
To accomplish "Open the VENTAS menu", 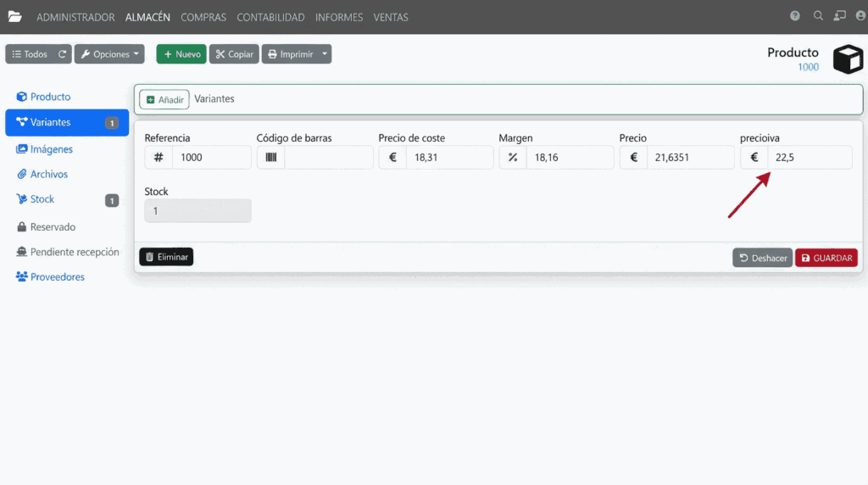I will click(390, 17).
